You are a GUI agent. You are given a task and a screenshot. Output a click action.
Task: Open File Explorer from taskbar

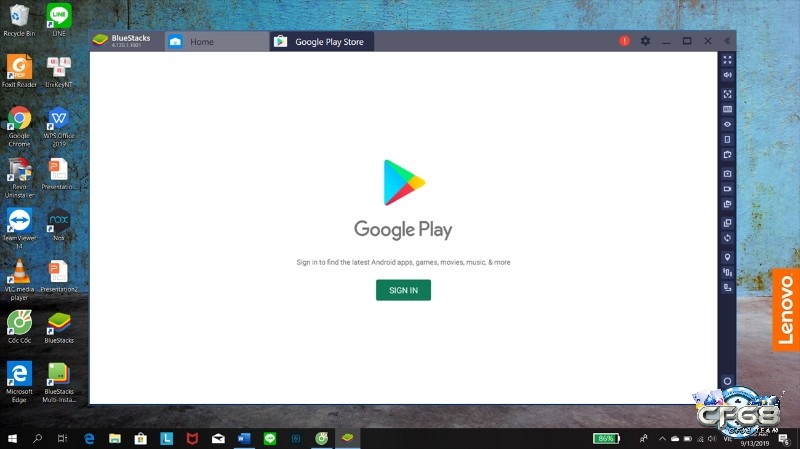coord(115,438)
